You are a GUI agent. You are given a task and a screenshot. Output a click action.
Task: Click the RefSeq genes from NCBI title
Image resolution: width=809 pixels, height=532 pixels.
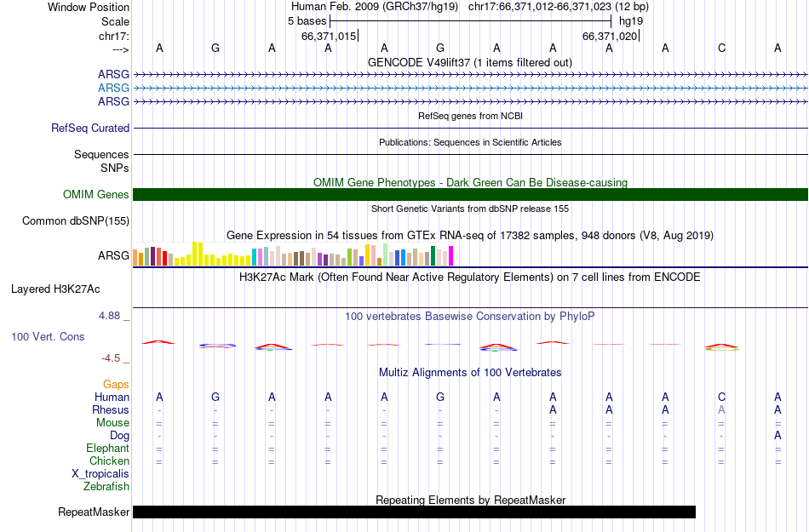471,116
